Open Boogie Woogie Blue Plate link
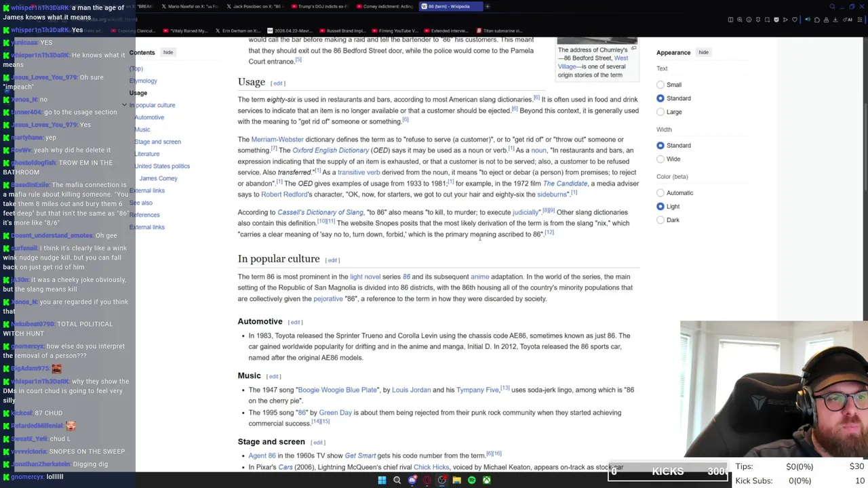This screenshot has height=488, width=868. coord(338,390)
